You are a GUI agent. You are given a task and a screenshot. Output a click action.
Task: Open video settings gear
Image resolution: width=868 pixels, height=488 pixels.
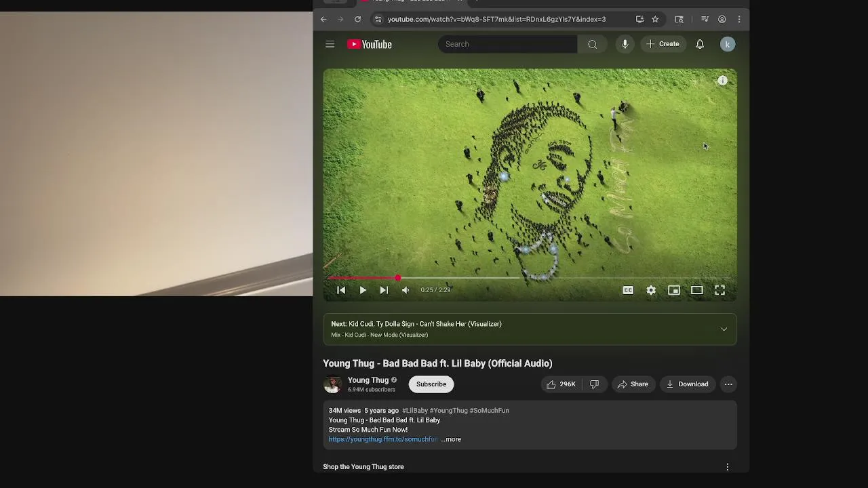(x=651, y=290)
